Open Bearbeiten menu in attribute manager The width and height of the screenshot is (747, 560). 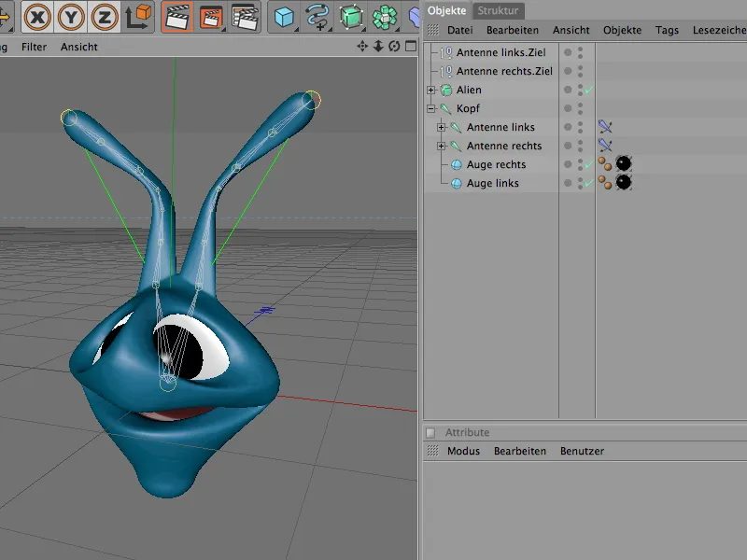520,451
